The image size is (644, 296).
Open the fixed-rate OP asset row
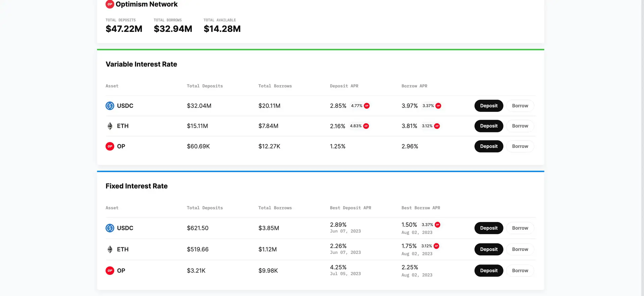121,271
